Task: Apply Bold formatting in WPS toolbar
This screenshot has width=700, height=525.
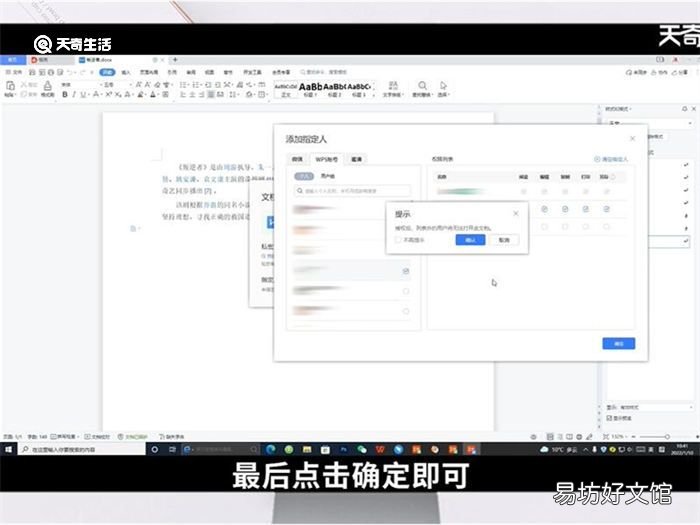Action: [65, 94]
